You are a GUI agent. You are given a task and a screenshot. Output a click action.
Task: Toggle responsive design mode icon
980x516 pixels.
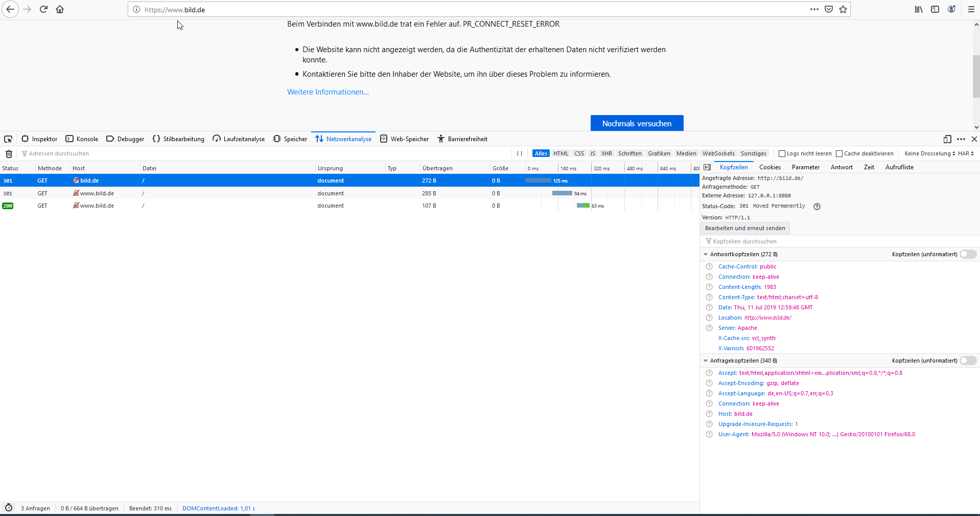(947, 139)
